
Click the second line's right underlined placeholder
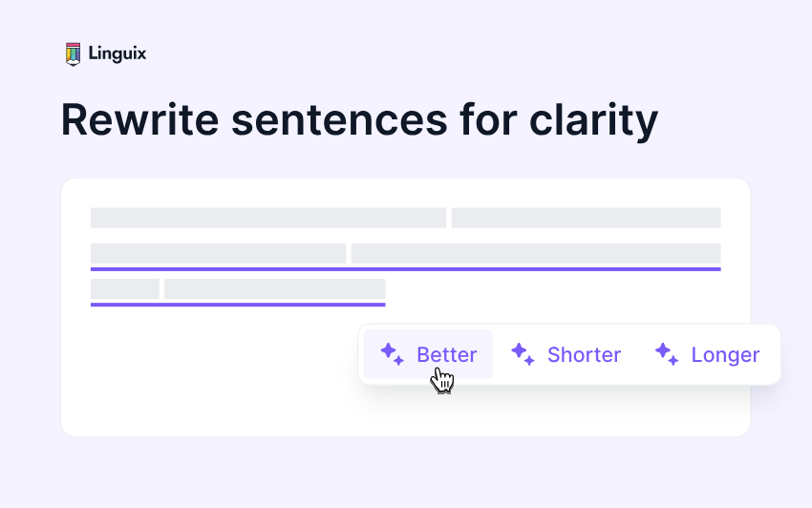pos(535,253)
